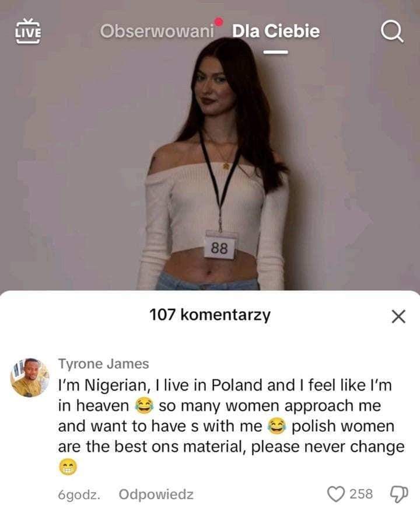Like Tyrone James's comment with the heart

(336, 494)
